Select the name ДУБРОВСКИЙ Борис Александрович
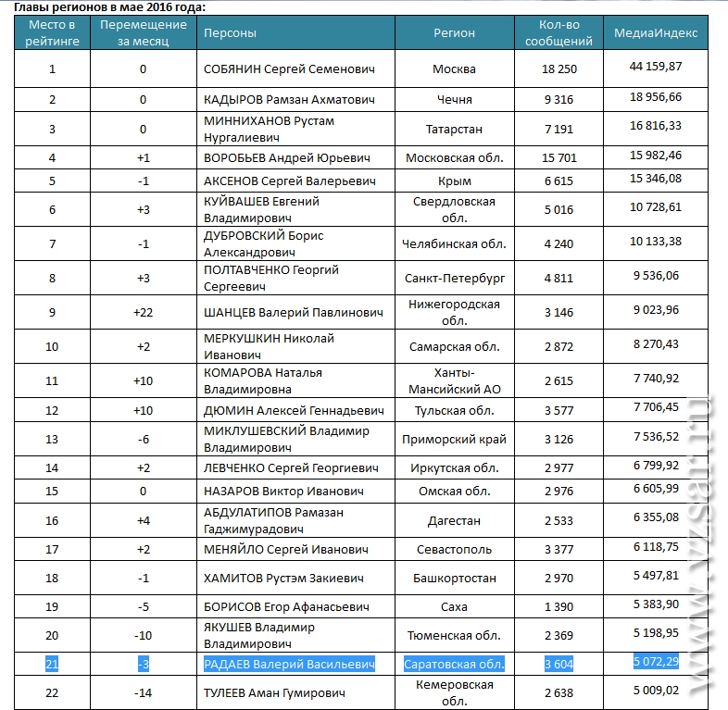 (264, 244)
